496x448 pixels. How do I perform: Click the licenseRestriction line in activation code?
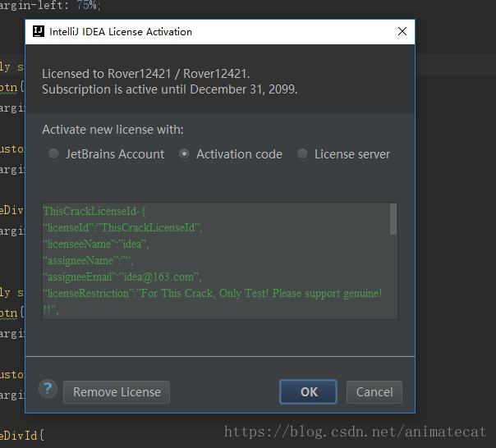pos(212,294)
